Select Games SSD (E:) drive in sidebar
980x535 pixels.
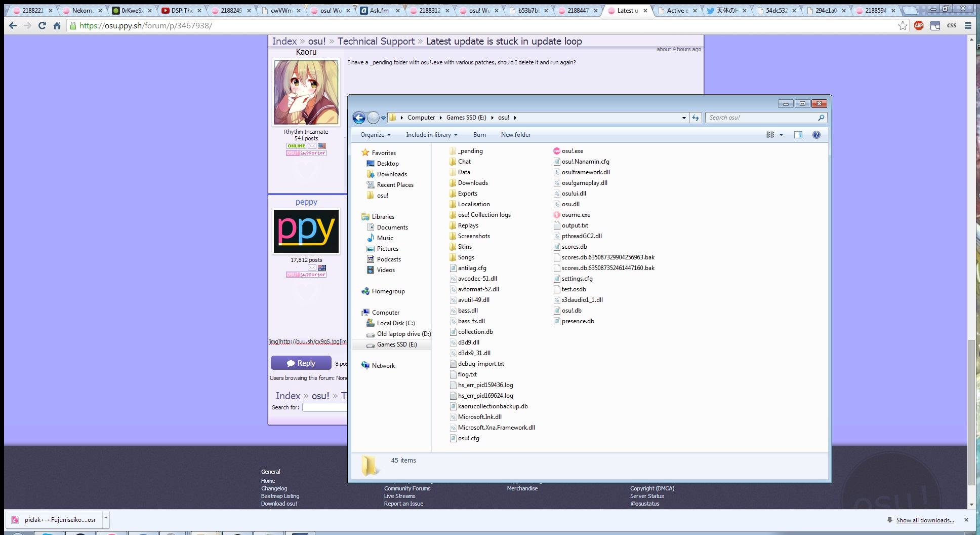pyautogui.click(x=392, y=345)
